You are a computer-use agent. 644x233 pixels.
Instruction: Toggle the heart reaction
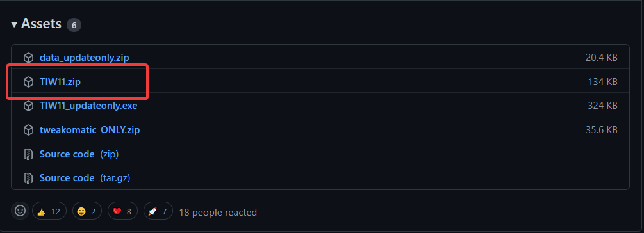click(x=122, y=211)
